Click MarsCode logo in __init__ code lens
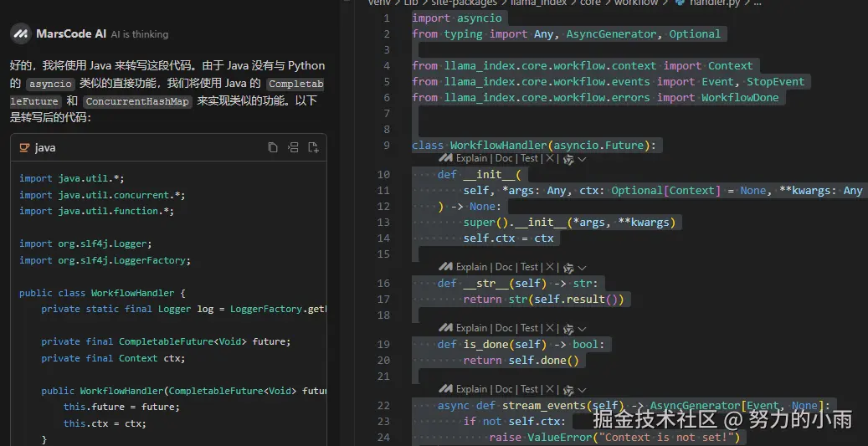 click(445, 158)
